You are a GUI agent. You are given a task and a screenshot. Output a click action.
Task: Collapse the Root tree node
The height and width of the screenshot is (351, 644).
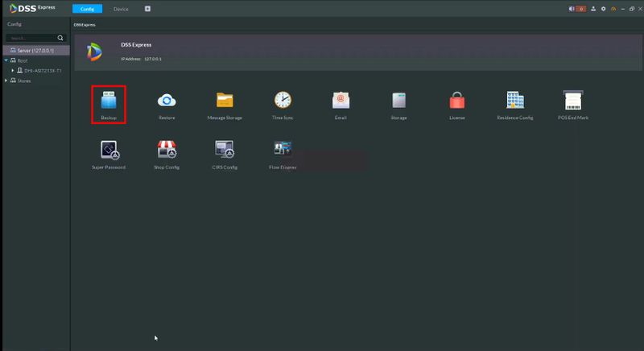(6, 60)
